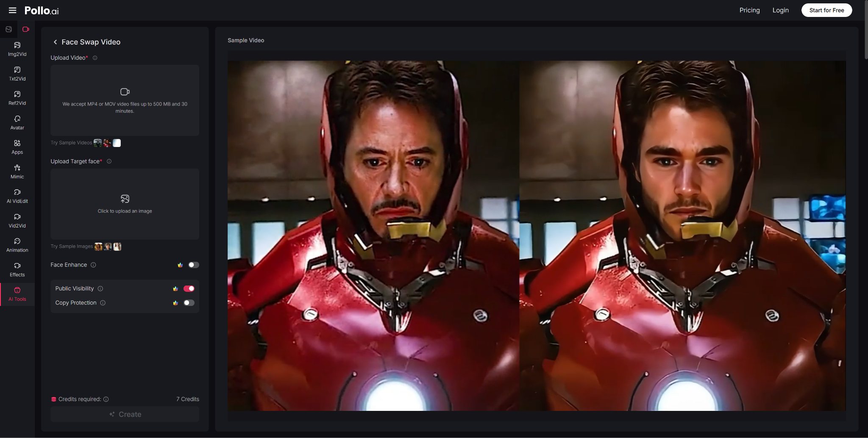
Task: Show info for Upload Video
Action: coord(95,58)
